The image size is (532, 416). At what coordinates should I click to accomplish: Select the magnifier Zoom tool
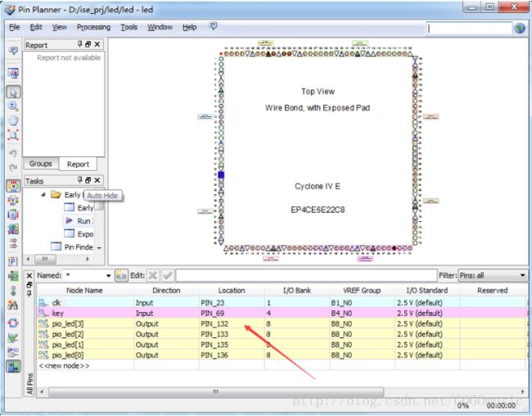13,106
